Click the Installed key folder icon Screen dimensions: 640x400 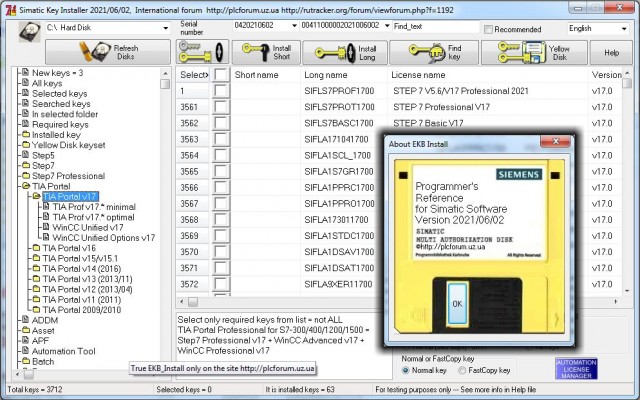click(26, 134)
